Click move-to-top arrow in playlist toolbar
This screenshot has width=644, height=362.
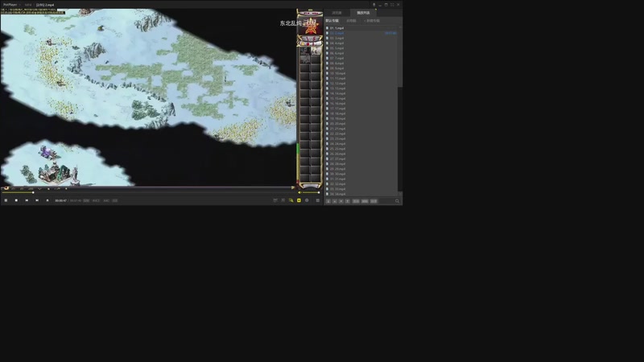pos(348,201)
